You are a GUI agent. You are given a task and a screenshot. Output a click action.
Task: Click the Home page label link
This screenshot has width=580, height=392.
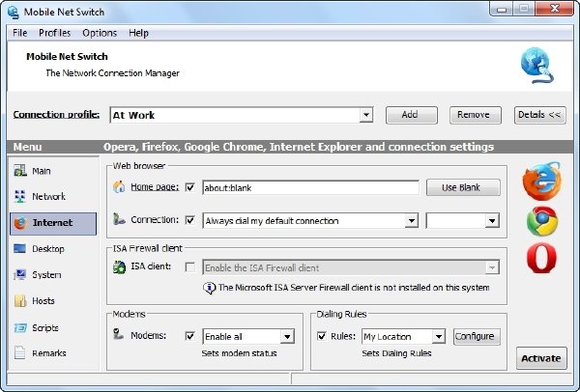coord(155,187)
